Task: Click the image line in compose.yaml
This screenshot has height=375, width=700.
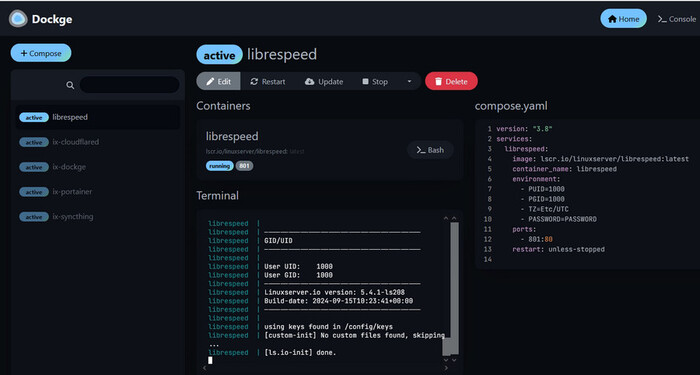Action: [600, 159]
